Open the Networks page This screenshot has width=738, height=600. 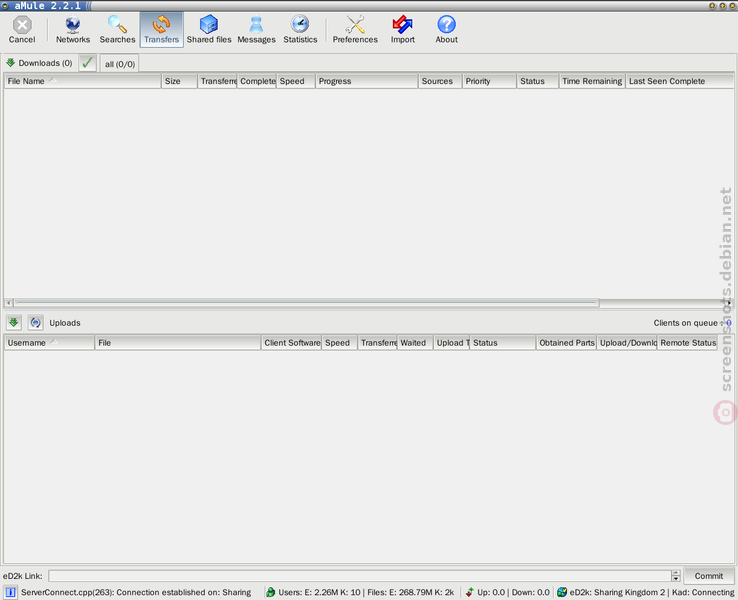tap(72, 30)
